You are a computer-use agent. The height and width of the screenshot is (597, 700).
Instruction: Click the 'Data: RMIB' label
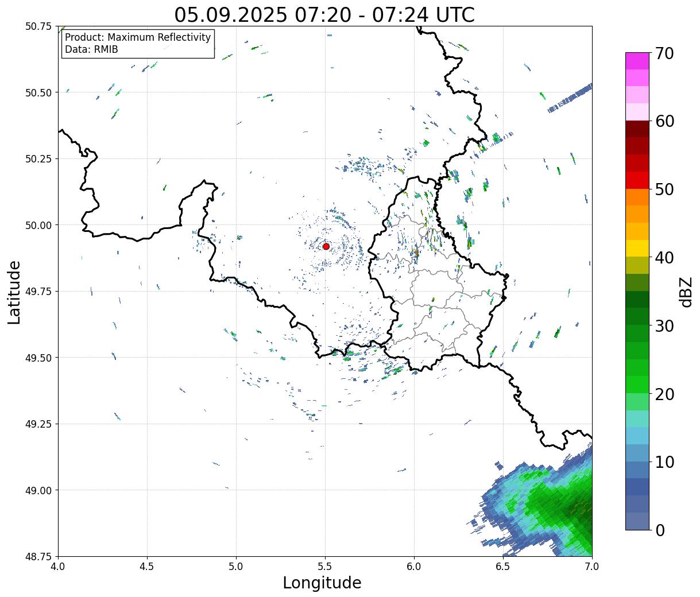click(x=91, y=49)
